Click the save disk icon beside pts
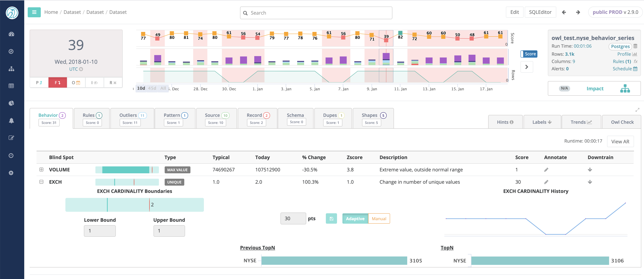644x279 pixels. click(331, 218)
